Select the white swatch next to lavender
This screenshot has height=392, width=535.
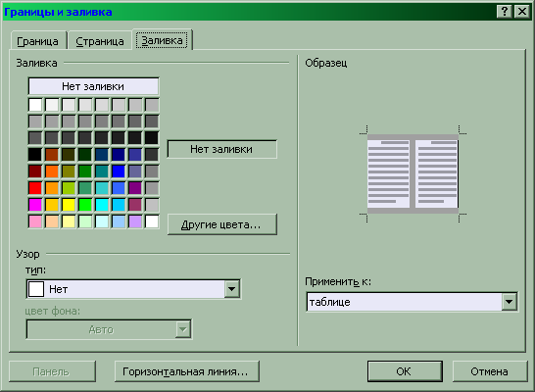152,221
